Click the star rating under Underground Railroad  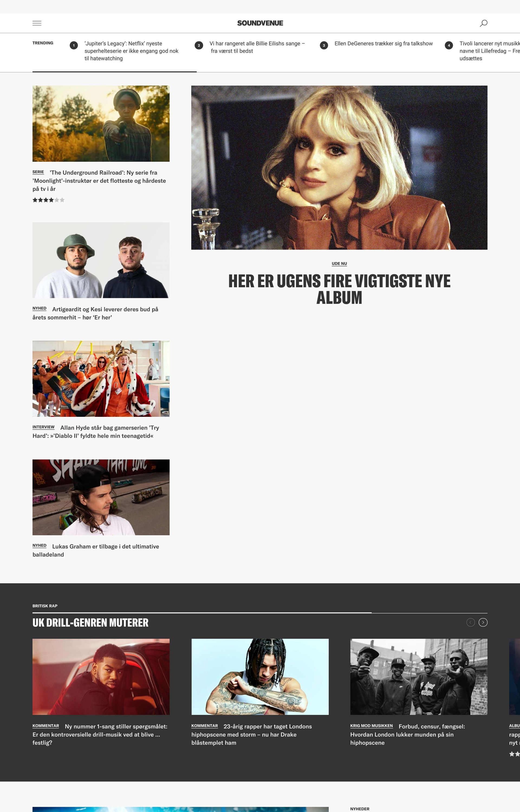coord(48,200)
